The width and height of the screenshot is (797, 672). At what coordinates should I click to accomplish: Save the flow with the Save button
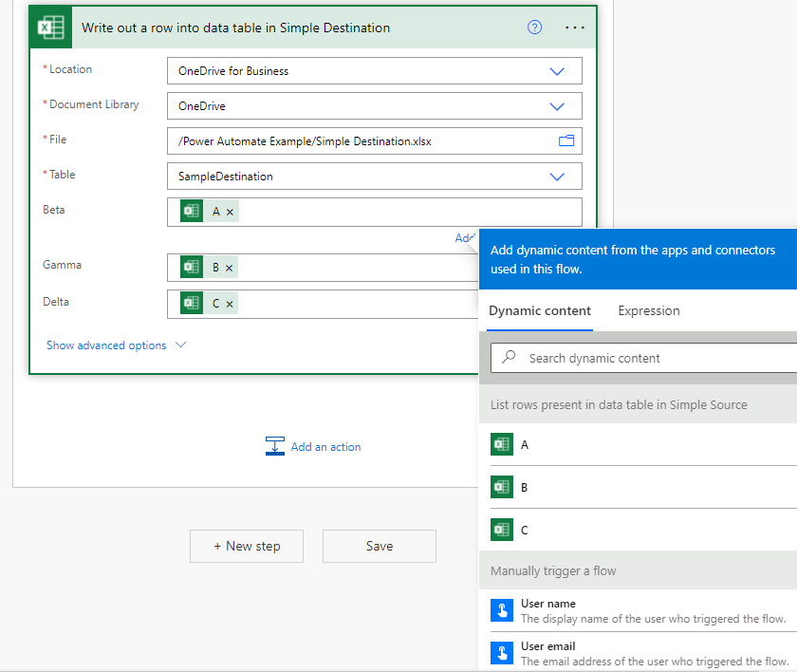click(380, 546)
